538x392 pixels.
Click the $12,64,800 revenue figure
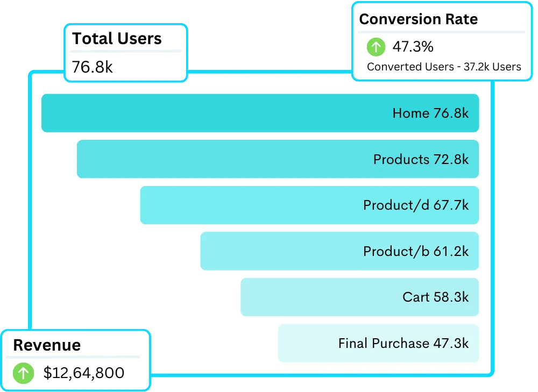click(83, 373)
